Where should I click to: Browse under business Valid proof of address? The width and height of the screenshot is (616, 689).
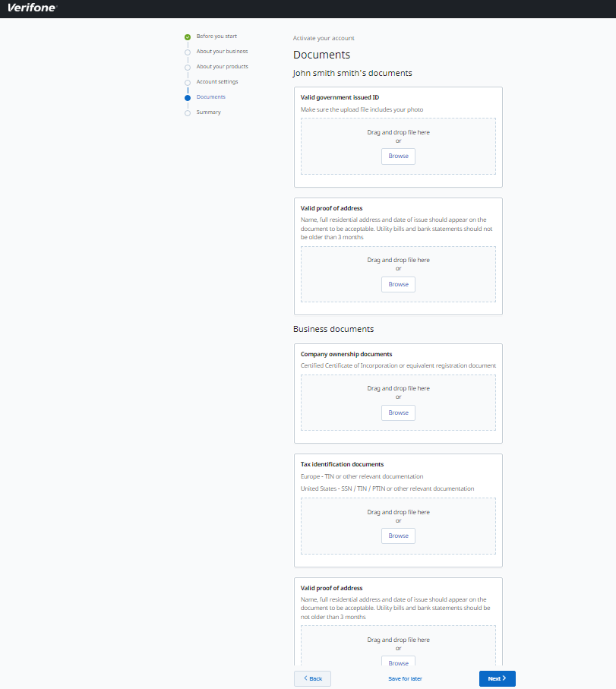[398, 662]
